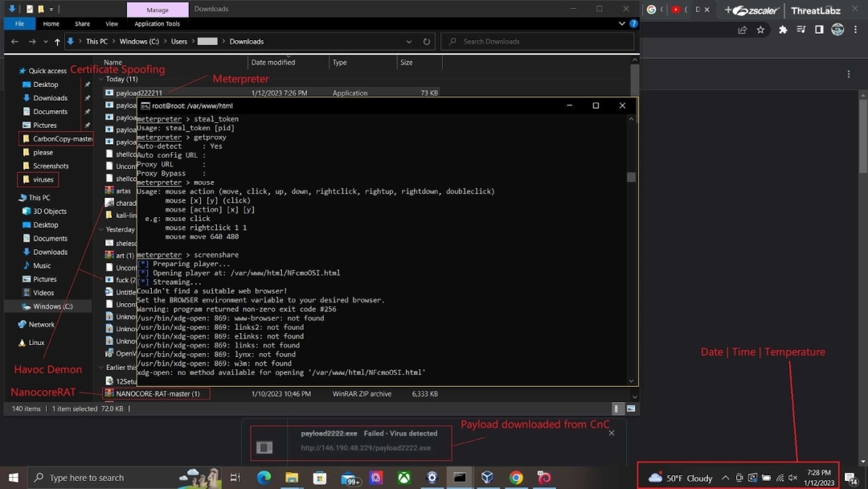Open Microsoft Edge from the taskbar
Image resolution: width=868 pixels, height=489 pixels.
[x=264, y=477]
